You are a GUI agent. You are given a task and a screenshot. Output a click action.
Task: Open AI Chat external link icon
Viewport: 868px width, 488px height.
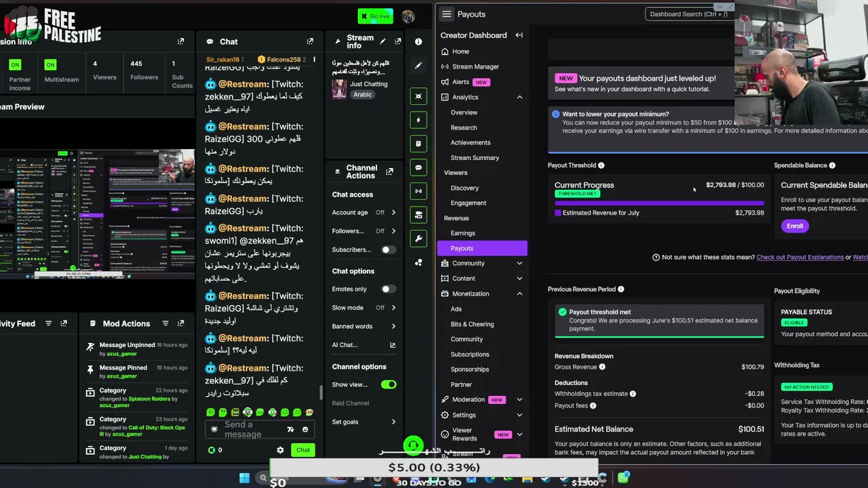point(393,345)
